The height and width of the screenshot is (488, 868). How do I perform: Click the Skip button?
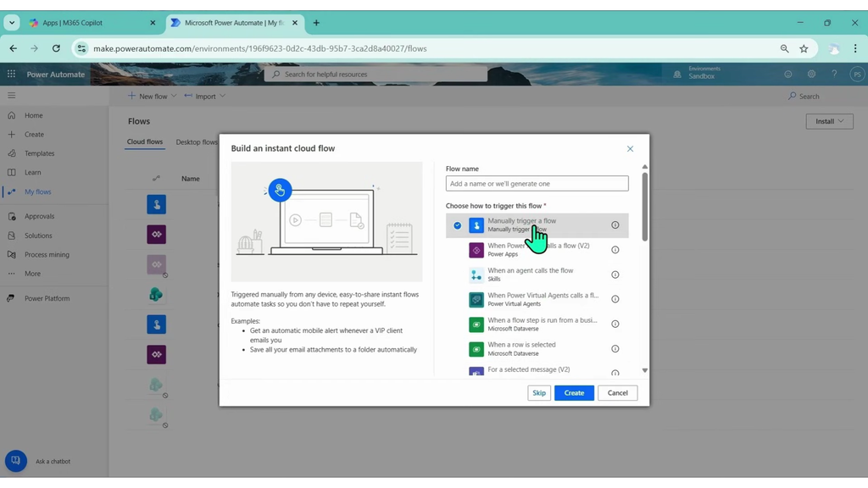pos(539,393)
